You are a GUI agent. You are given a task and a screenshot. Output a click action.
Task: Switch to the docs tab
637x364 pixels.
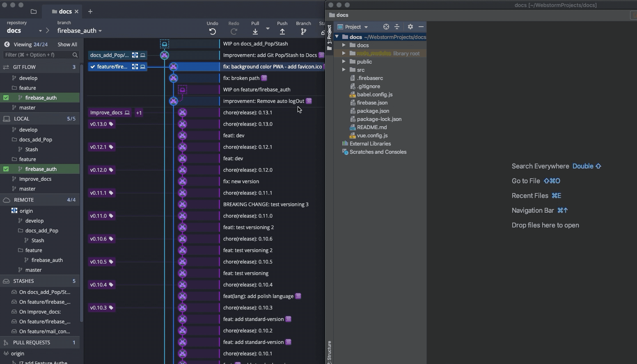(x=65, y=11)
